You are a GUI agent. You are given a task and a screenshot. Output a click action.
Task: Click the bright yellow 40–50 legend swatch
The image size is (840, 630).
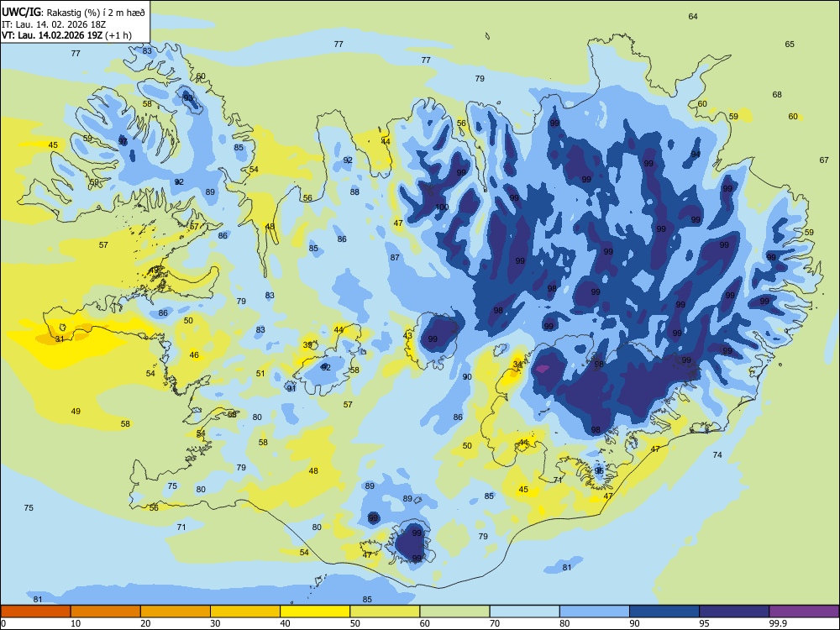point(315,612)
